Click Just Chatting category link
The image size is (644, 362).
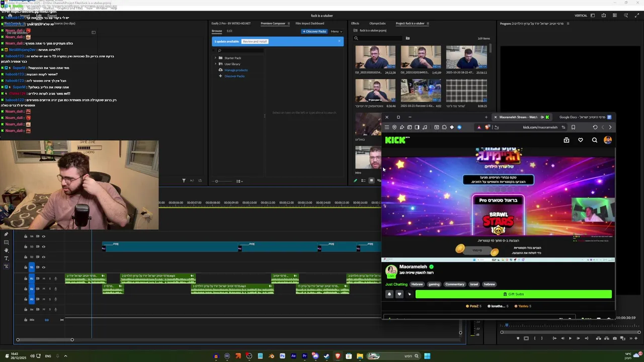(x=396, y=284)
